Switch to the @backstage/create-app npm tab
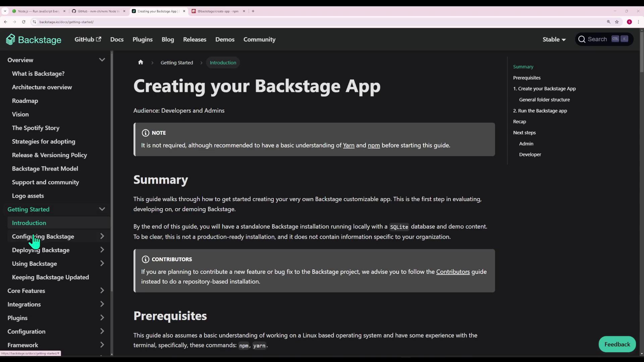644x362 pixels. [x=218, y=11]
